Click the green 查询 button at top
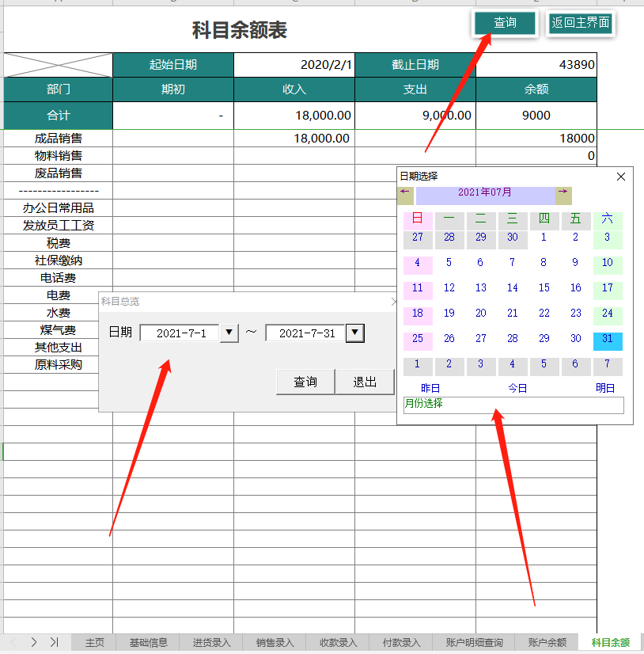The width and height of the screenshot is (644, 654). click(505, 23)
